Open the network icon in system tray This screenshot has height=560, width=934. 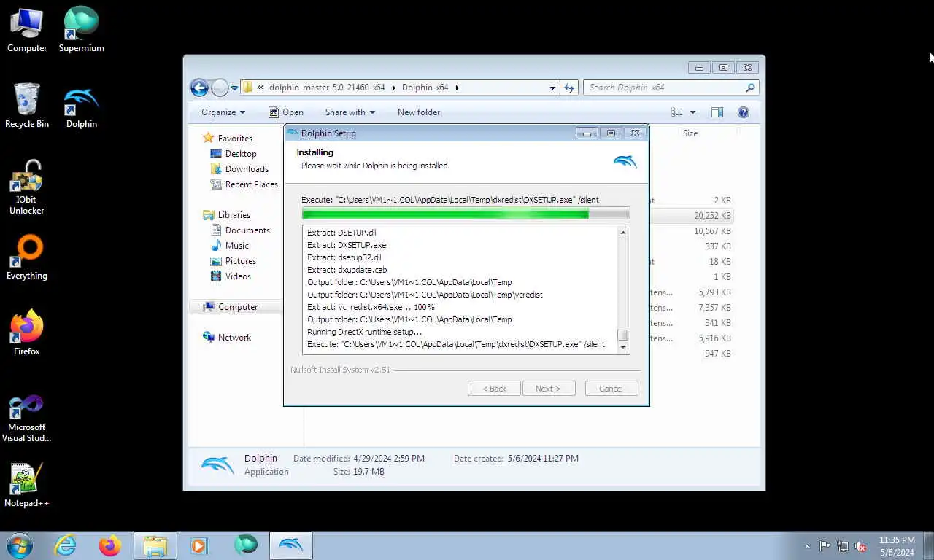coord(843,545)
